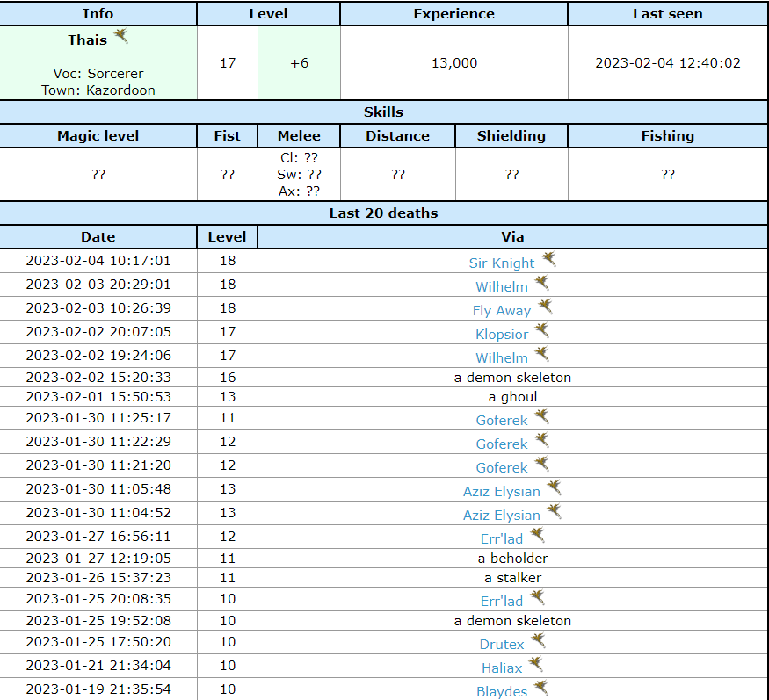Click the icon beside Haliax

pyautogui.click(x=536, y=666)
